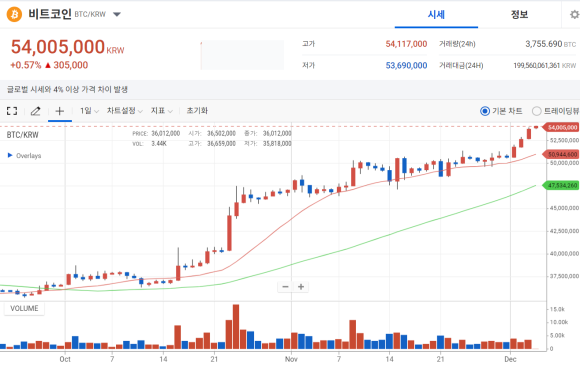Click the orange Bitcoin logo icon
The height and width of the screenshot is (367, 580).
(14, 14)
